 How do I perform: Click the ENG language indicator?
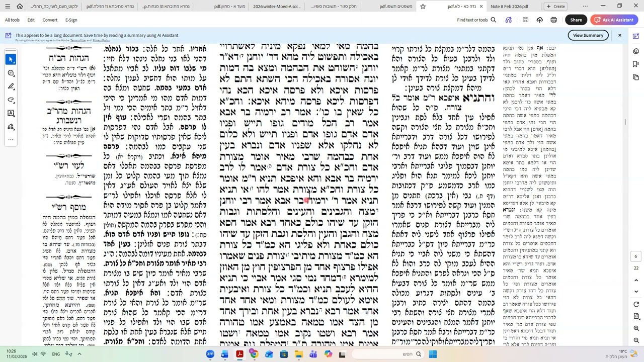click(56, 354)
